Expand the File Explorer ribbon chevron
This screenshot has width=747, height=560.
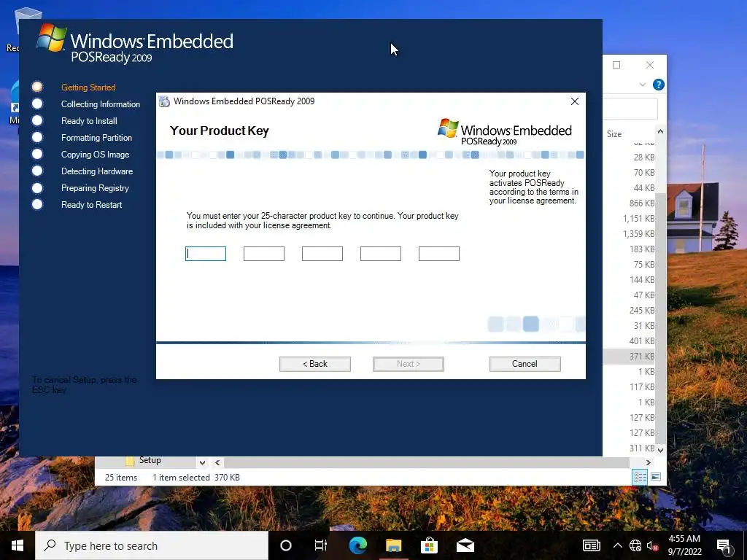(642, 85)
